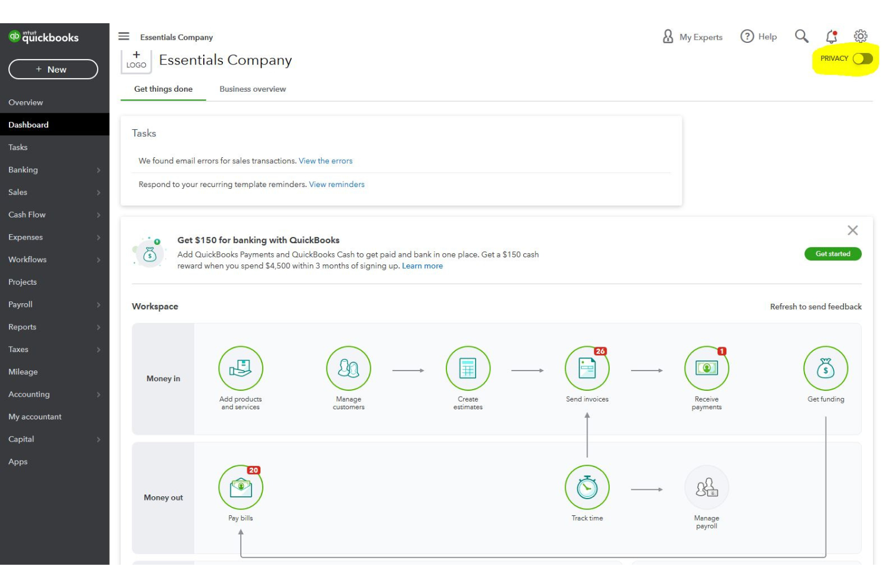Open the View the errors link
The image size is (882, 588).
325,161
